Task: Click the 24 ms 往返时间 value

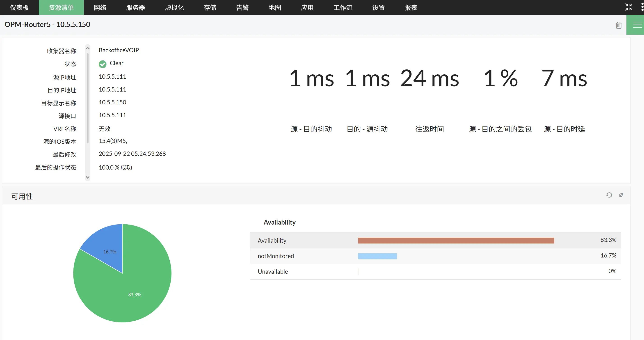Action: coord(429,78)
